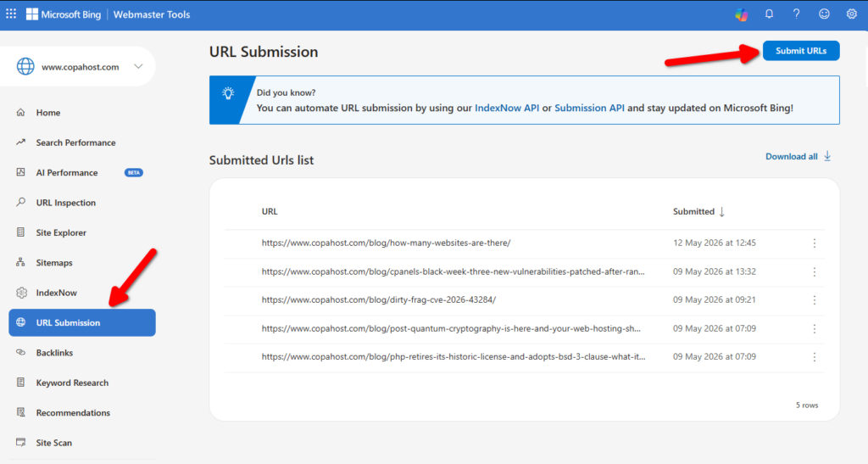
Task: Click the date 09 May 2026 at 09:21
Action: [714, 299]
